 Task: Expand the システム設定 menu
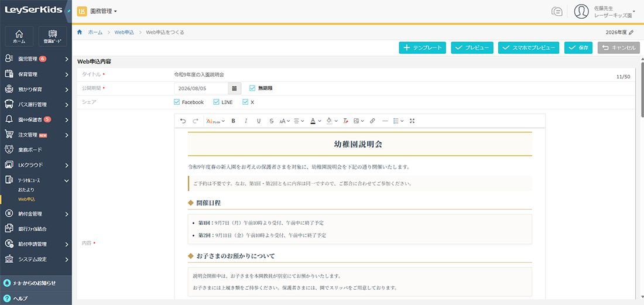pos(36,259)
